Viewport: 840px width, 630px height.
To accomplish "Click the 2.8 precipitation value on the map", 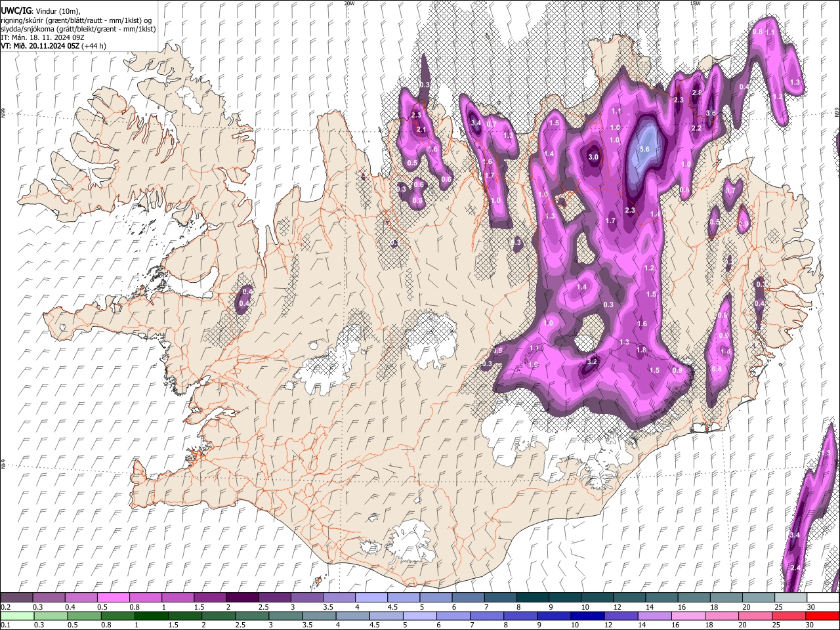I will 697,93.
